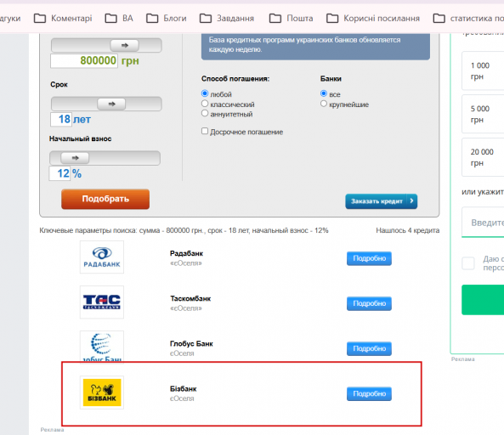
Task: Click the Срок term slider handle
Action: tap(111, 104)
